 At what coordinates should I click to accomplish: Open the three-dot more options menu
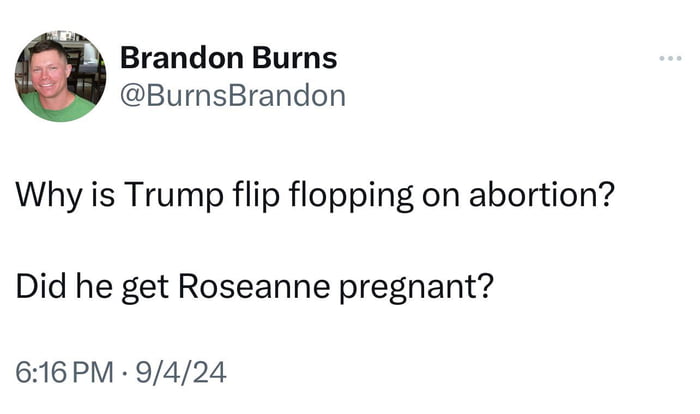[x=670, y=61]
